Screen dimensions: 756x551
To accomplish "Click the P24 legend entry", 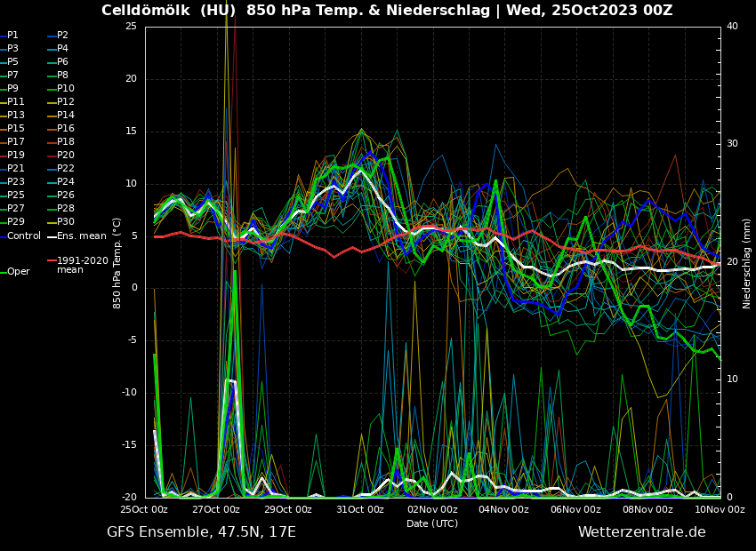I will tap(66, 182).
